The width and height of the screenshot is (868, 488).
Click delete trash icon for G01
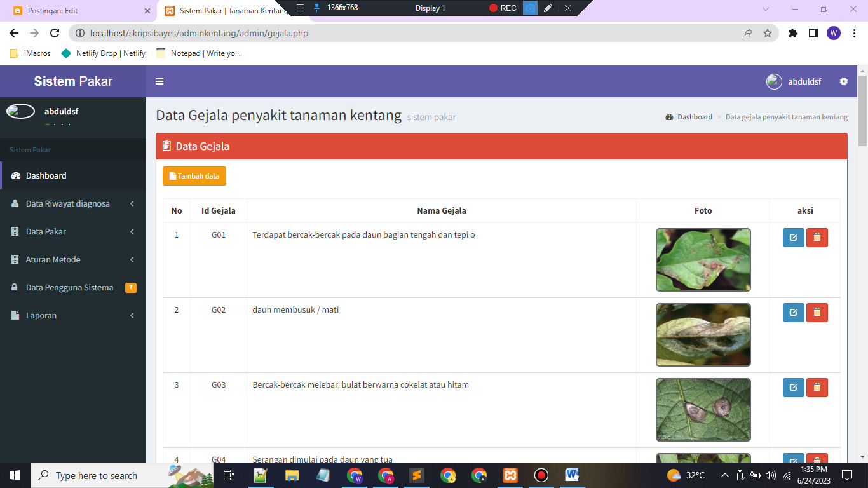817,238
